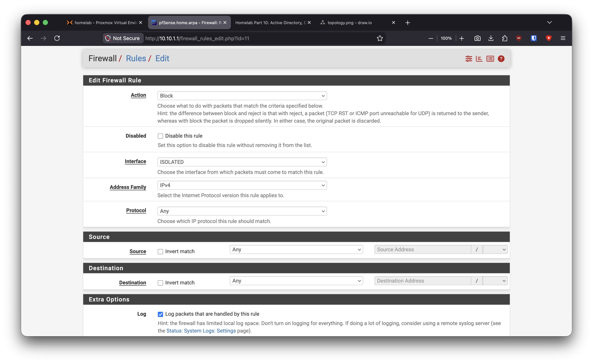Open the uBlock Origin extension icon
Image resolution: width=593 pixels, height=364 pixels.
point(519,38)
